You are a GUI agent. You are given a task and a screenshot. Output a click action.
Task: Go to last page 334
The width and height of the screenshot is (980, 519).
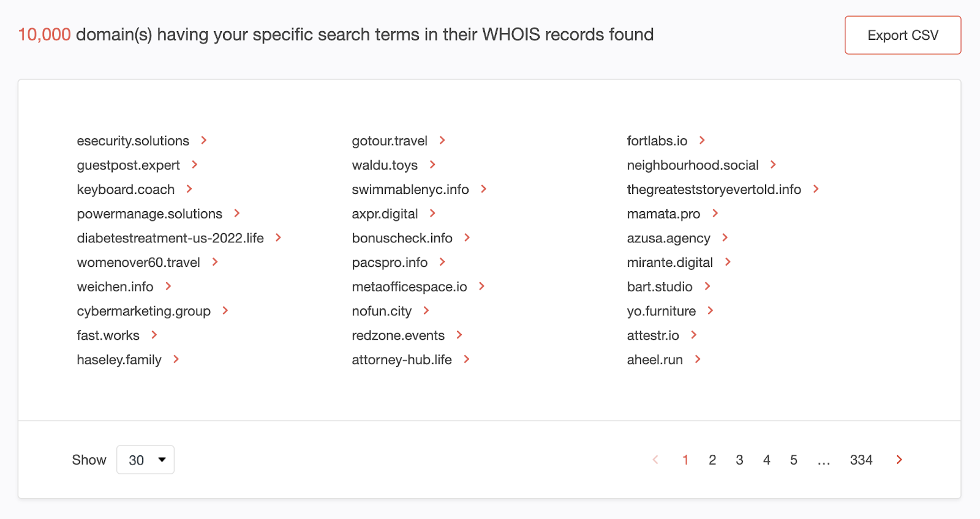tap(861, 460)
